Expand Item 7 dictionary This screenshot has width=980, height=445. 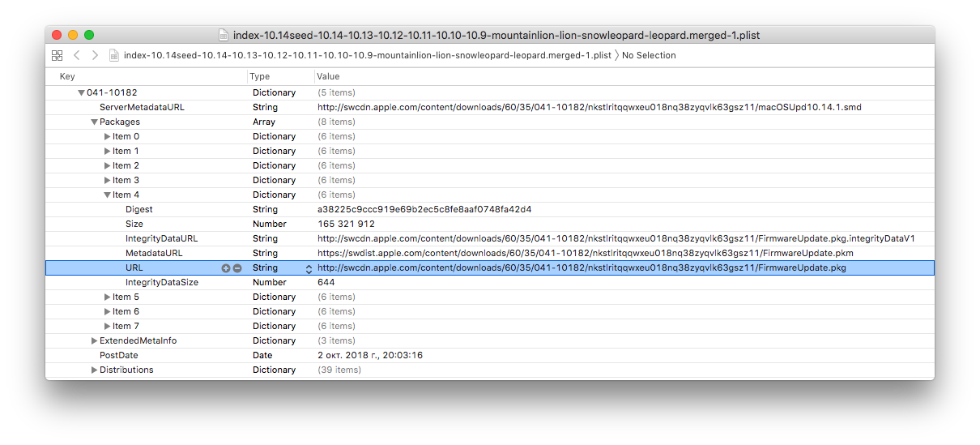coord(107,327)
